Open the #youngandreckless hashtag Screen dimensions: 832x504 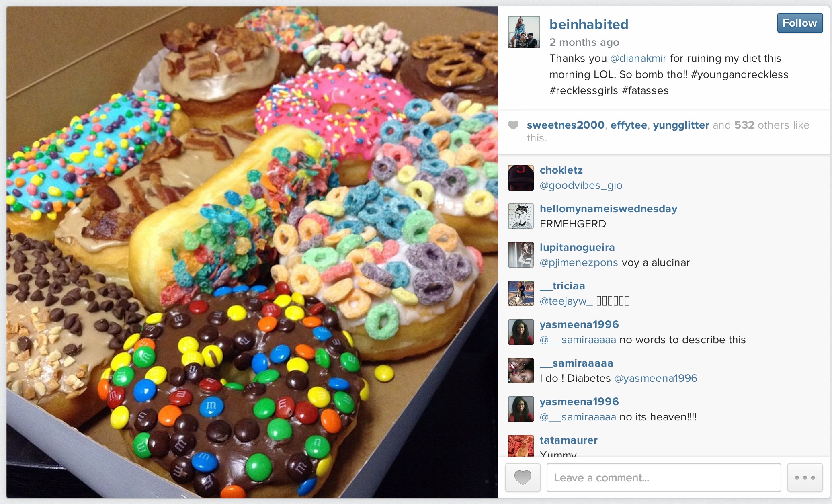pyautogui.click(x=740, y=75)
